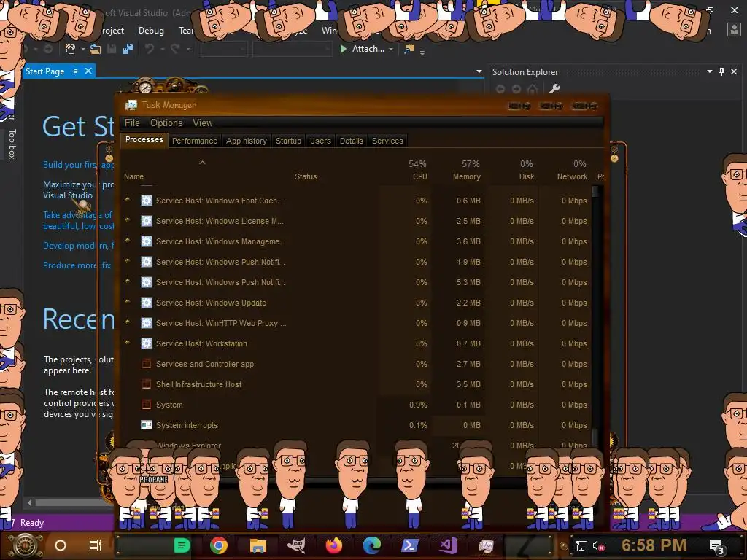
Task: Click the Visual Studio account avatar icon
Action: point(734,30)
